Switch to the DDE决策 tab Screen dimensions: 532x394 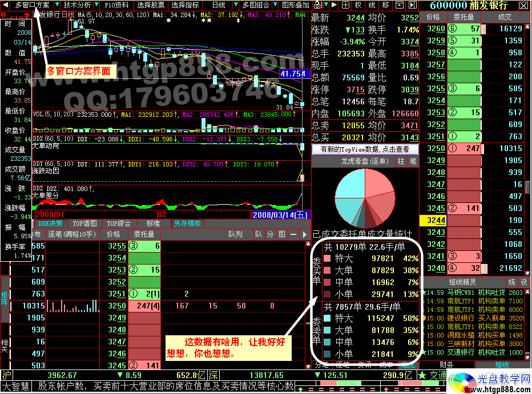pos(51,224)
